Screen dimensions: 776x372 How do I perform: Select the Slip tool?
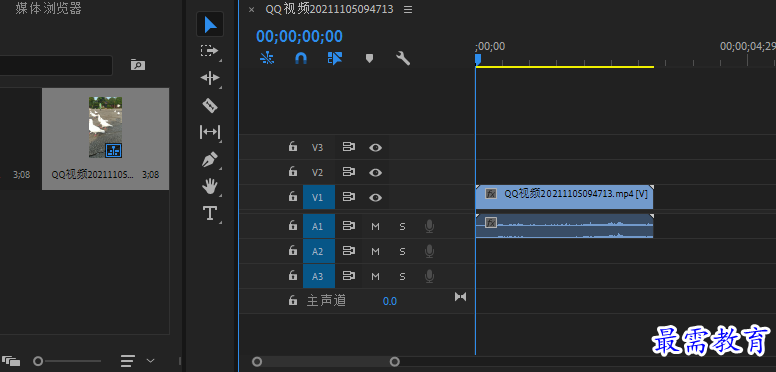pos(210,132)
